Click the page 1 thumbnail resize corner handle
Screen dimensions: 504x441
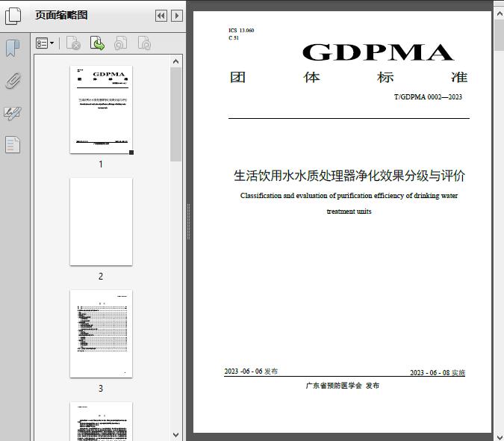[x=131, y=152]
